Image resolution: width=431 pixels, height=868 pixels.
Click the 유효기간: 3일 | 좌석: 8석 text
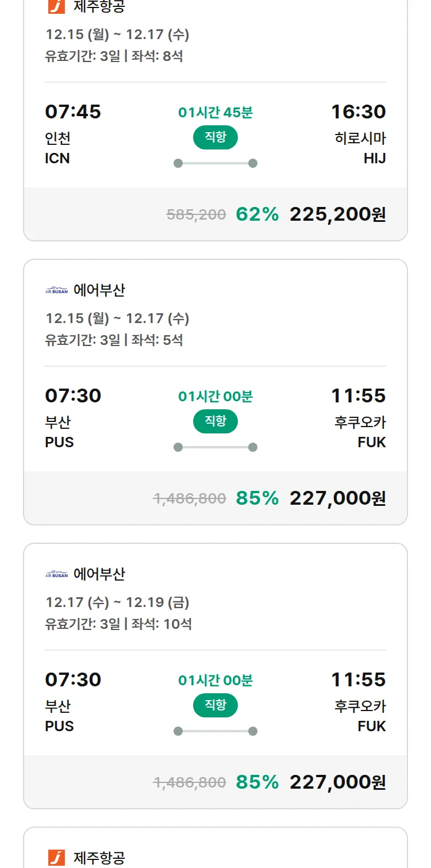(x=114, y=56)
